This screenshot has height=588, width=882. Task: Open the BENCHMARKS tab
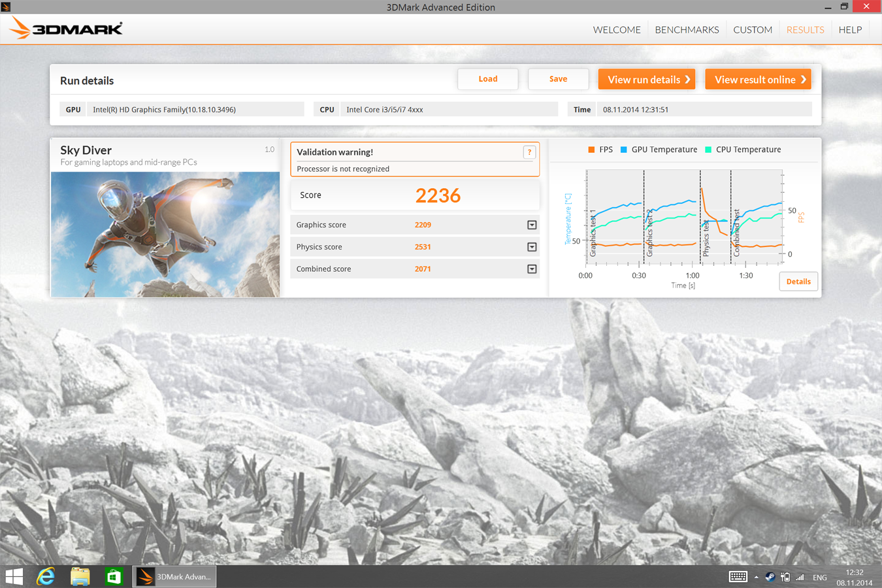[687, 30]
